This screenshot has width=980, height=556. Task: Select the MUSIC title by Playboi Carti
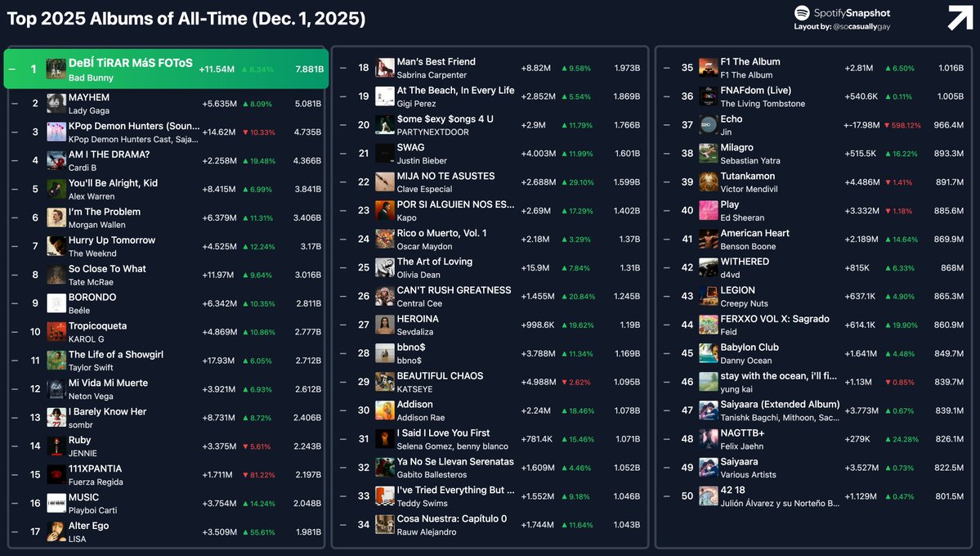point(83,497)
